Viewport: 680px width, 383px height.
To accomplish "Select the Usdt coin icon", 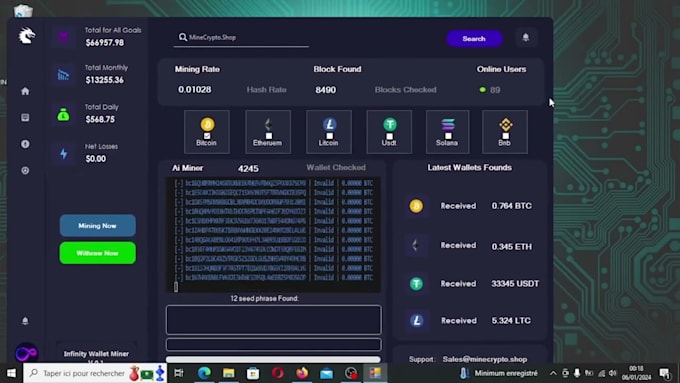I will [x=389, y=124].
